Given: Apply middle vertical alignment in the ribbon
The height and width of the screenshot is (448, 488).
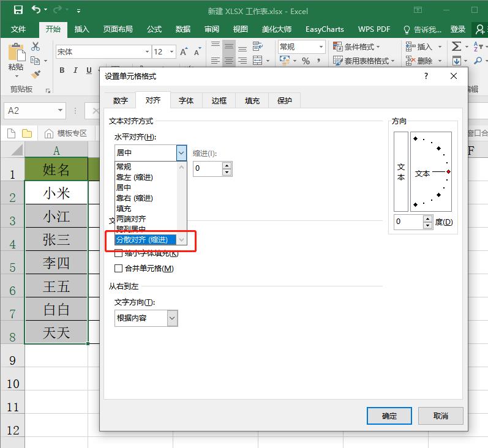Looking at the screenshot, I should (x=229, y=47).
